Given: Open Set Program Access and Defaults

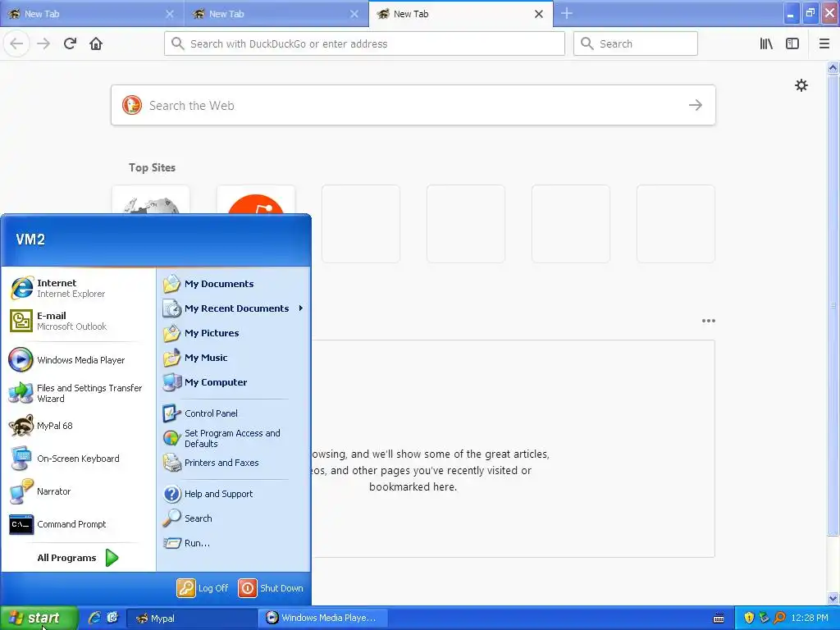Looking at the screenshot, I should 234,438.
